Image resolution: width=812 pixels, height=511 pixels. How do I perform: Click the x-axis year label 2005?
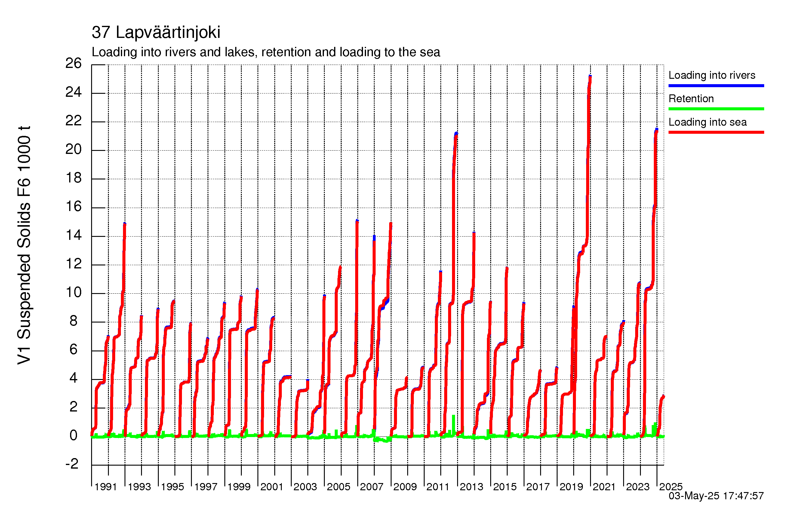pyautogui.click(x=339, y=487)
